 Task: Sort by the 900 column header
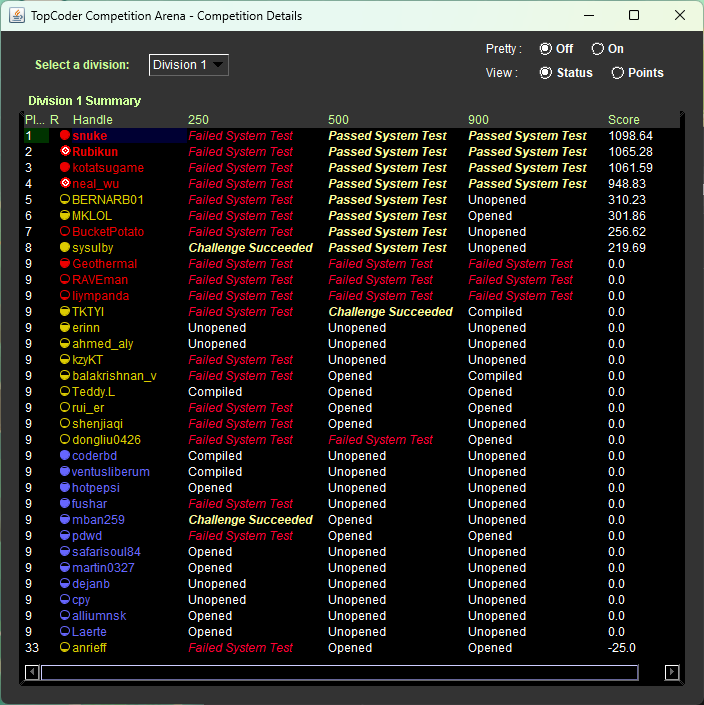click(x=478, y=120)
